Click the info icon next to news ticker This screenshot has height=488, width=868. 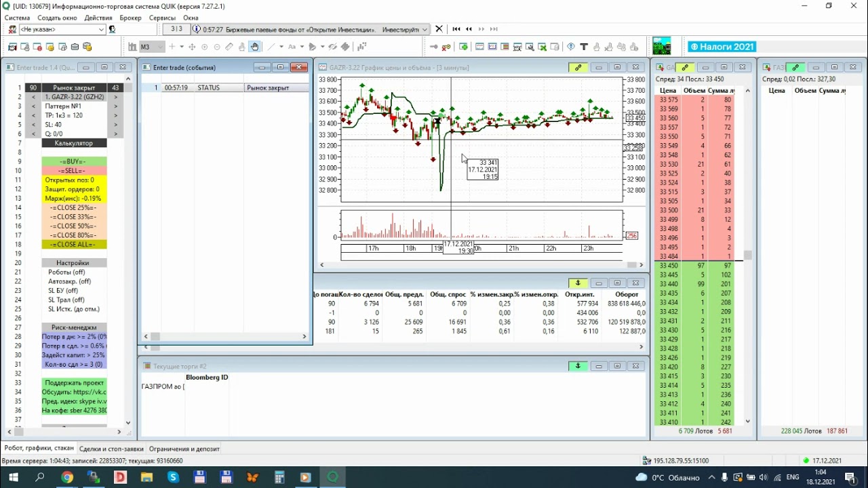(197, 29)
